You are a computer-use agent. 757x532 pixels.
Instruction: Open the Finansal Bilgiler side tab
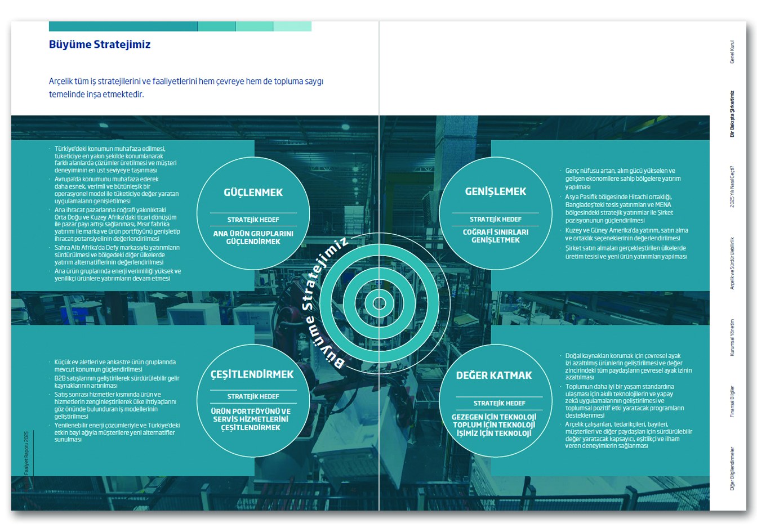732,401
